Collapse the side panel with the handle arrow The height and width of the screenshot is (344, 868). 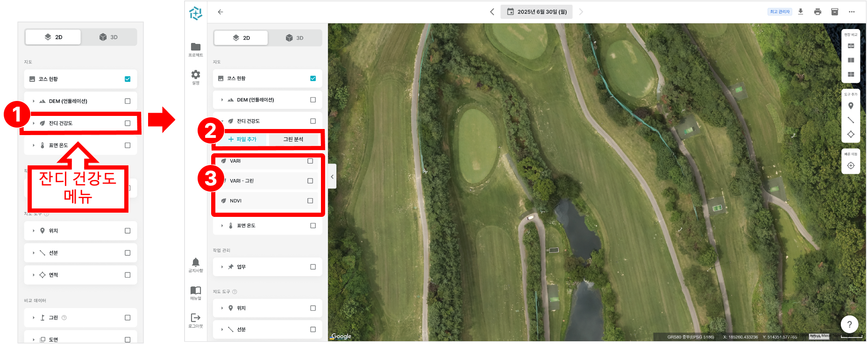pos(332,177)
